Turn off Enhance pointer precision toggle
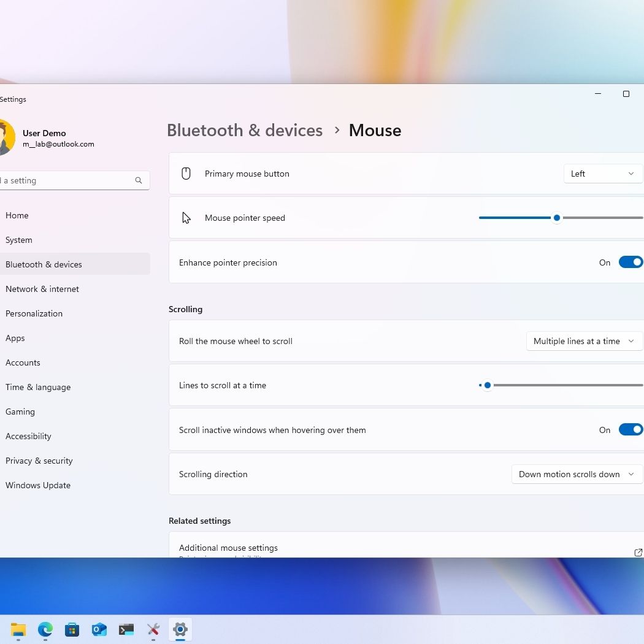This screenshot has width=644, height=644. [x=630, y=263]
